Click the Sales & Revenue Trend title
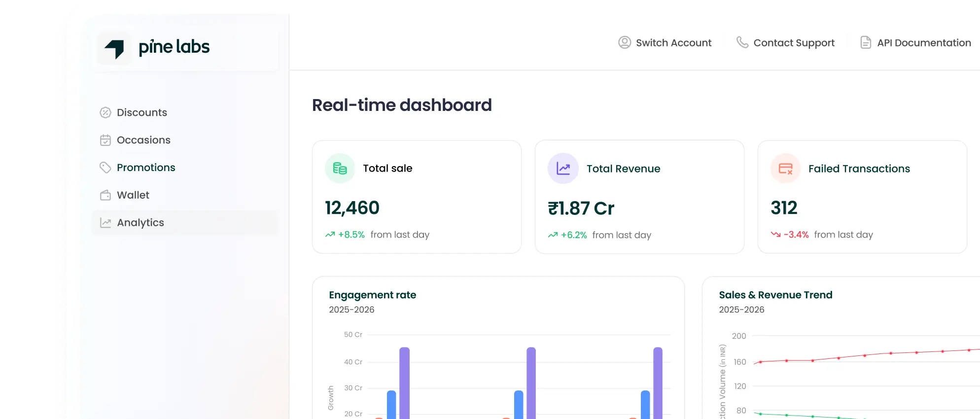This screenshot has height=419, width=980. [x=775, y=295]
